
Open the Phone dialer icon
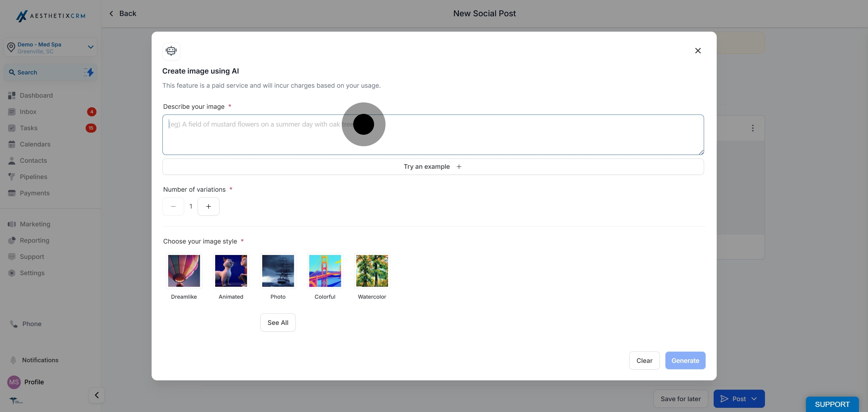click(14, 324)
